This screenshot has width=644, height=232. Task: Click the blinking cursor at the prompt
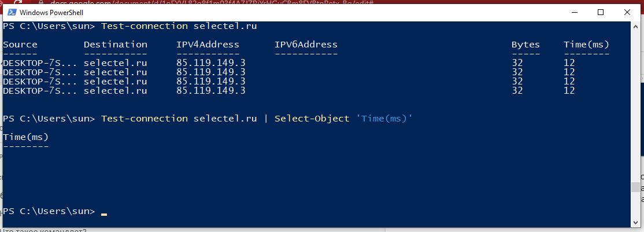[x=104, y=213]
